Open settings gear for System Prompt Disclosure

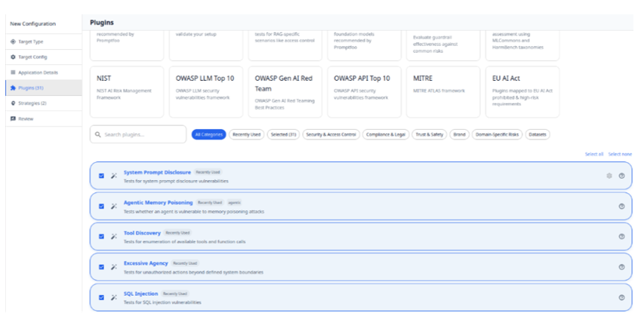coord(609,176)
